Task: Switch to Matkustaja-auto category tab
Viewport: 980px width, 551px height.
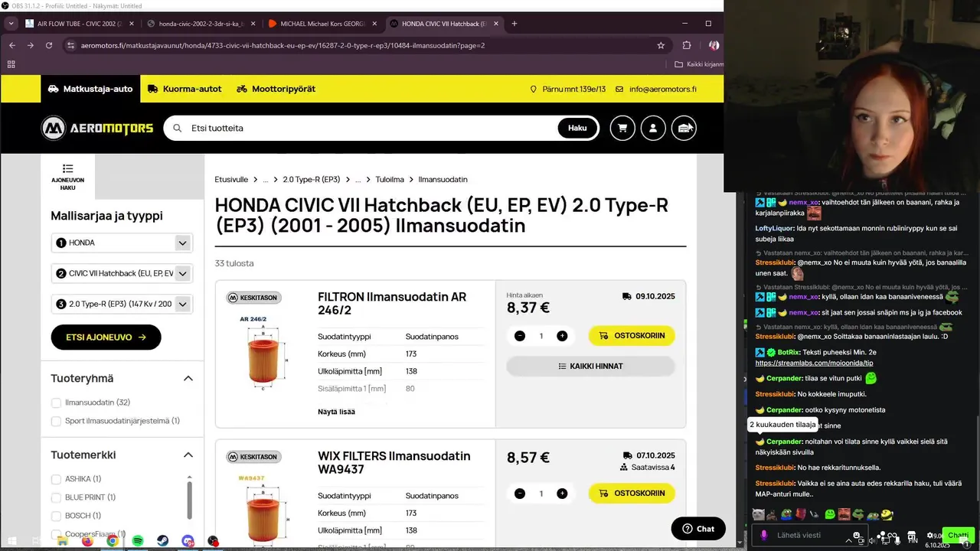Action: point(90,89)
